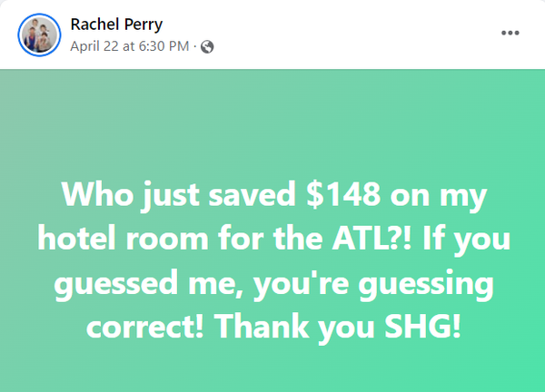
Task: Click the globe Public audience icon
Action: 207,46
